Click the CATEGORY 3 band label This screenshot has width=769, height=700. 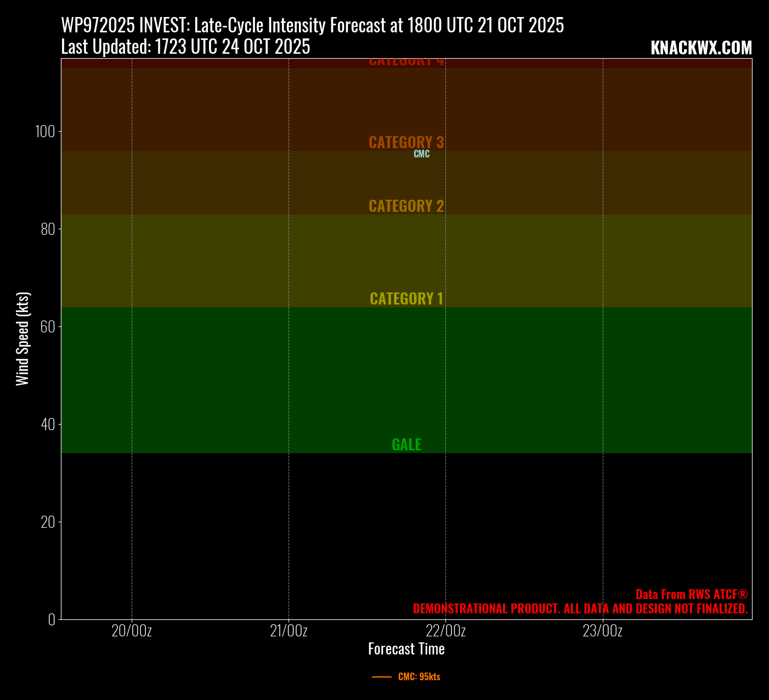pos(406,142)
